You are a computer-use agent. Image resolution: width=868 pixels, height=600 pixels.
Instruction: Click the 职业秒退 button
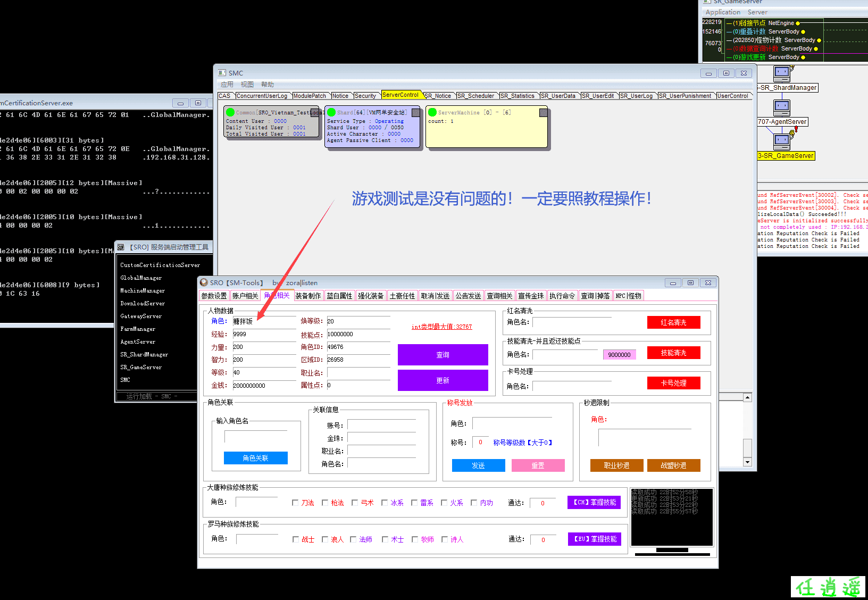(617, 465)
